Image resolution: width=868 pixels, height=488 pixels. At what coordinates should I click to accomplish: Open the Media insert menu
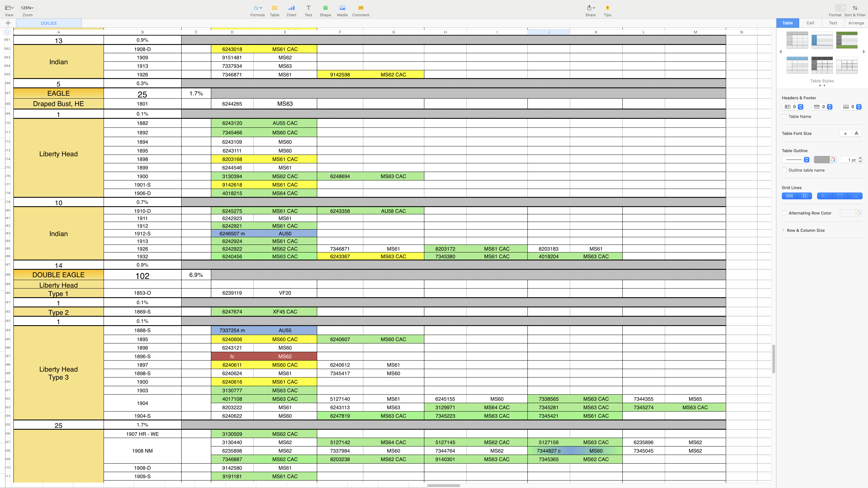pos(342,8)
